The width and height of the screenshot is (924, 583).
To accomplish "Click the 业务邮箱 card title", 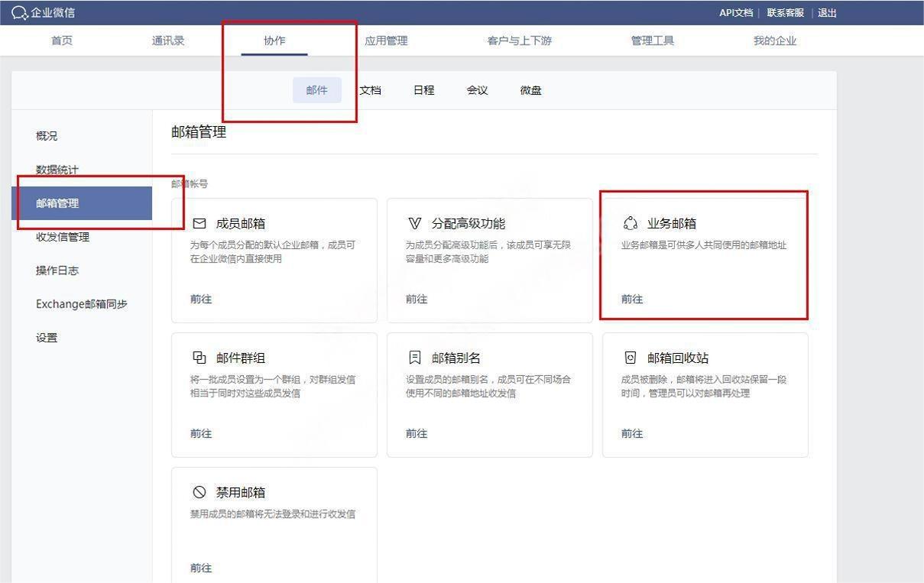I will [672, 224].
